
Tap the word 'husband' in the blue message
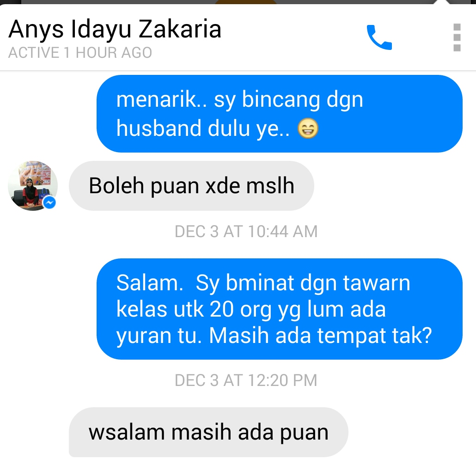coord(159,128)
